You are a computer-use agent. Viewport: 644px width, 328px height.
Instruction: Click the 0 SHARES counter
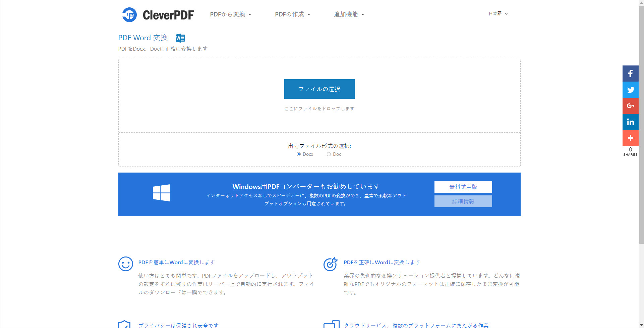630,151
